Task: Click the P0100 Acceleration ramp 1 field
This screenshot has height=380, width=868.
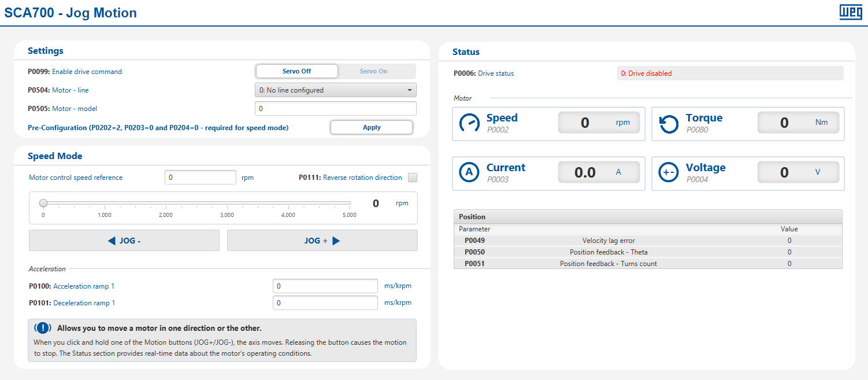Action: (x=325, y=286)
